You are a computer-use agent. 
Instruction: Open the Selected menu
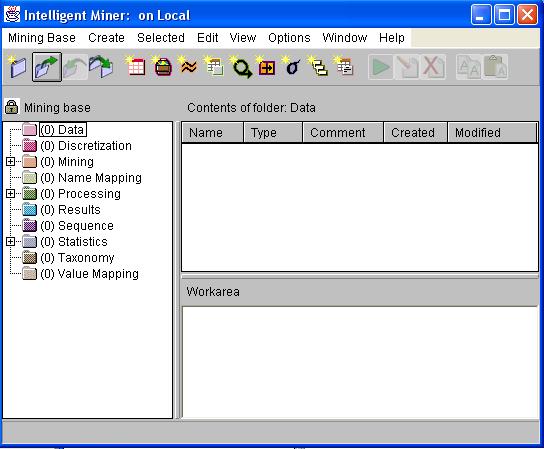tap(161, 37)
